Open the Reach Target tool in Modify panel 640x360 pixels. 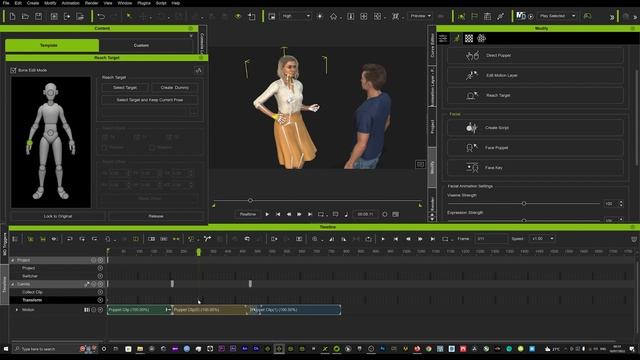click(x=535, y=95)
